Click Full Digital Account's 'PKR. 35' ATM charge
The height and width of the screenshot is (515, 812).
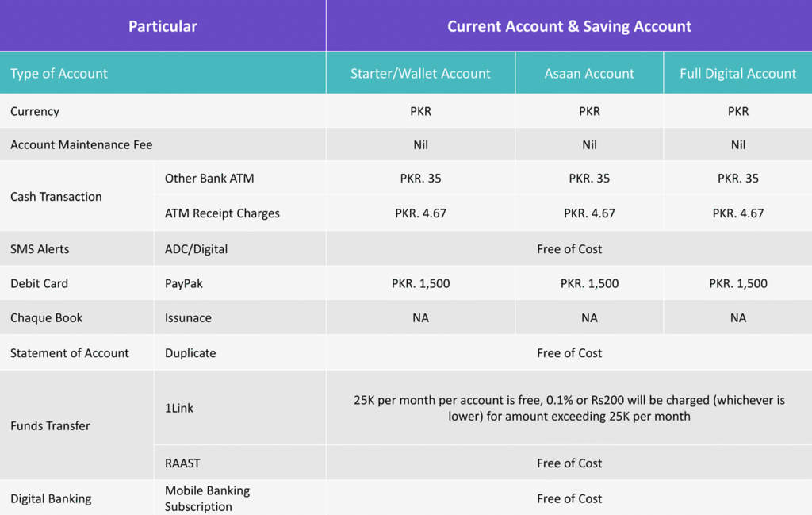coord(737,178)
